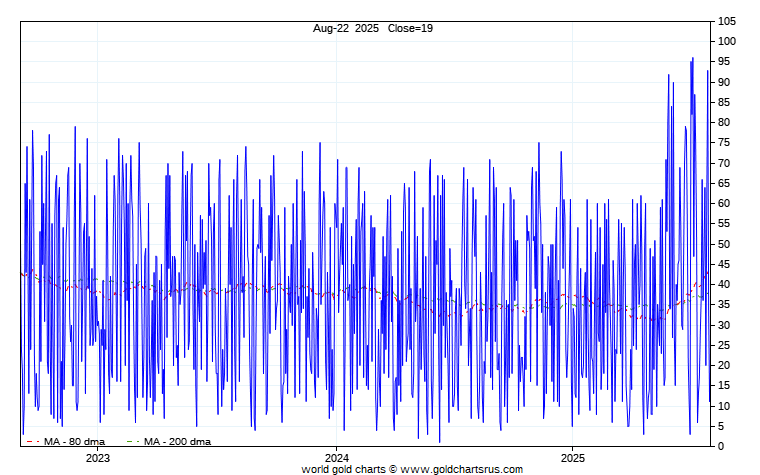The width and height of the screenshot is (760, 475).
Task: Click the 65 y-axis label
Action: point(724,183)
